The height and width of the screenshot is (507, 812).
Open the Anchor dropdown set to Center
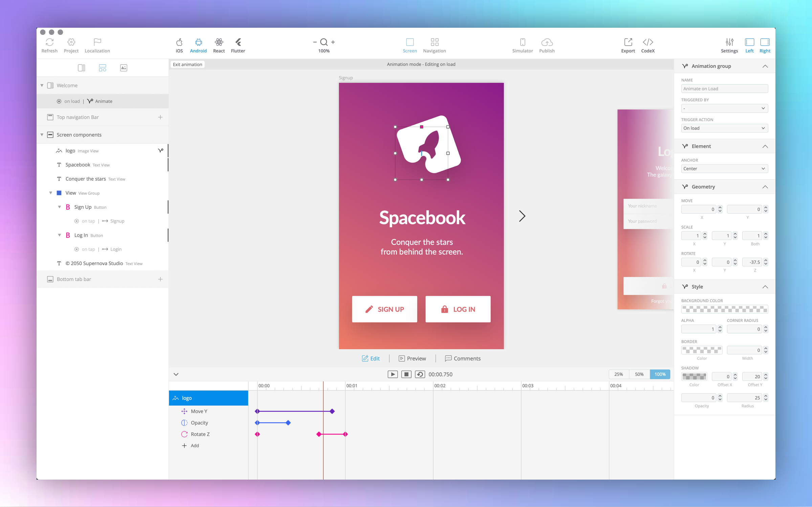(724, 168)
